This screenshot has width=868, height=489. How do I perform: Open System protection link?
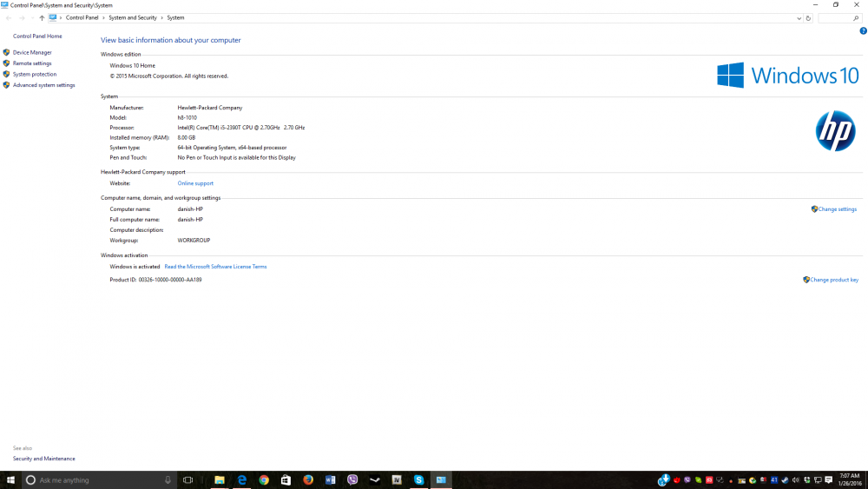[x=35, y=74]
